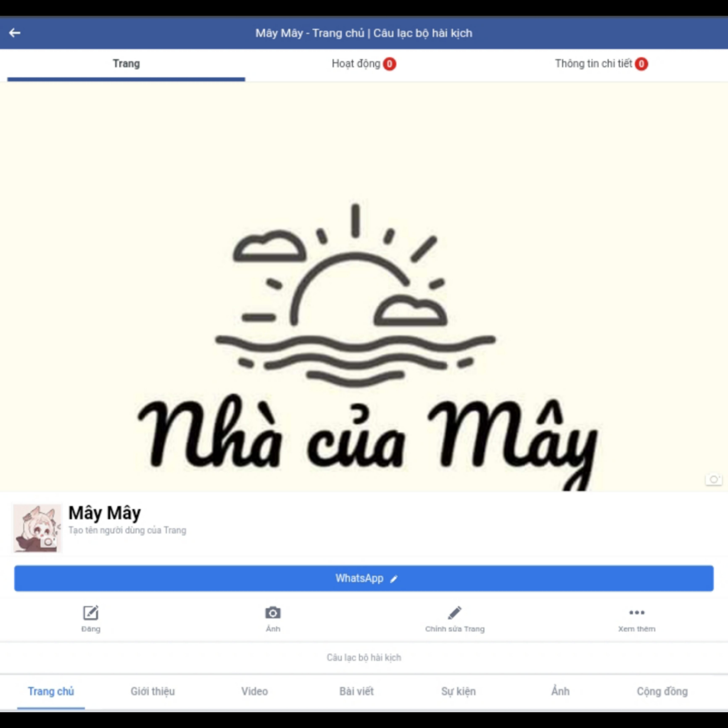728x728 pixels.
Task: Open Chỉnh sửa Trang pencil icon
Action: [x=455, y=613]
